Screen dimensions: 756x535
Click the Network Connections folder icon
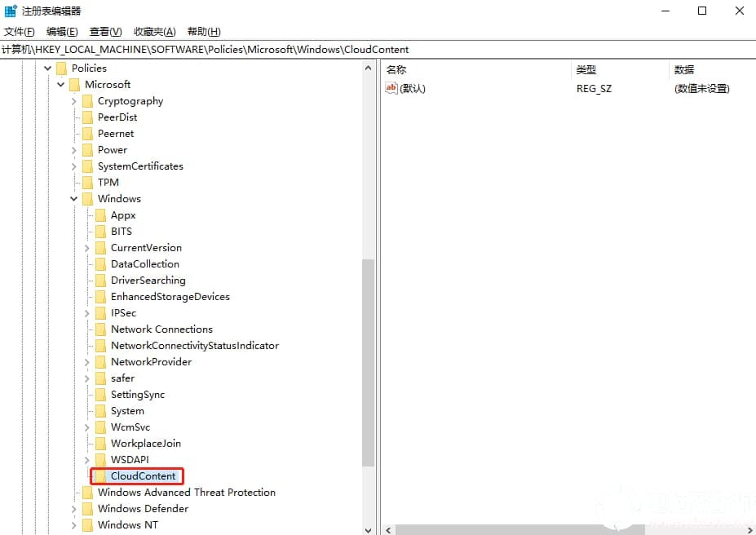click(x=100, y=329)
